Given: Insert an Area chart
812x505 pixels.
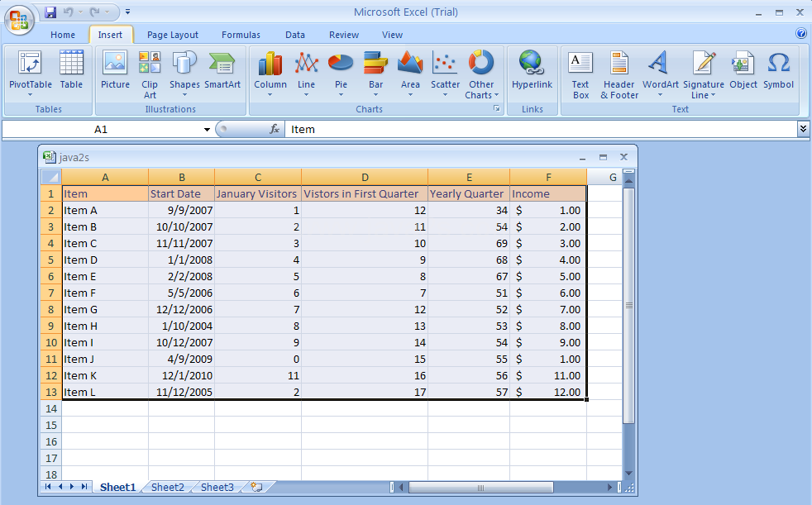Looking at the screenshot, I should [410, 74].
